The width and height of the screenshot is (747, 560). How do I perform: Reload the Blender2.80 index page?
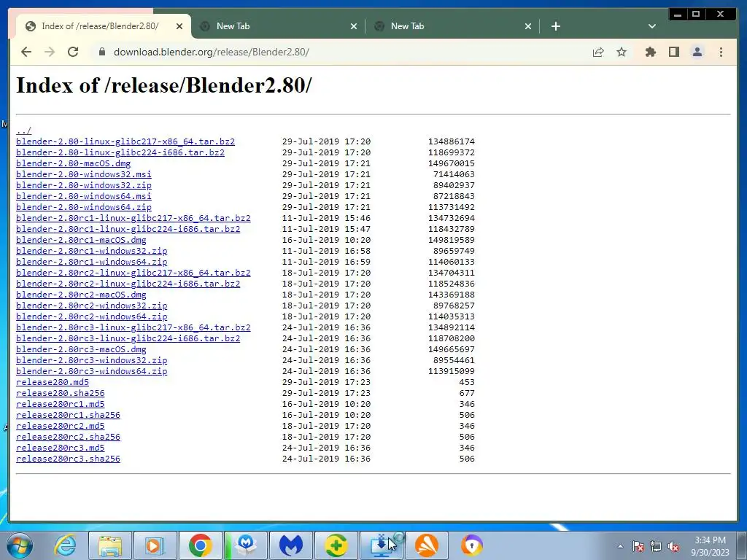pyautogui.click(x=73, y=52)
